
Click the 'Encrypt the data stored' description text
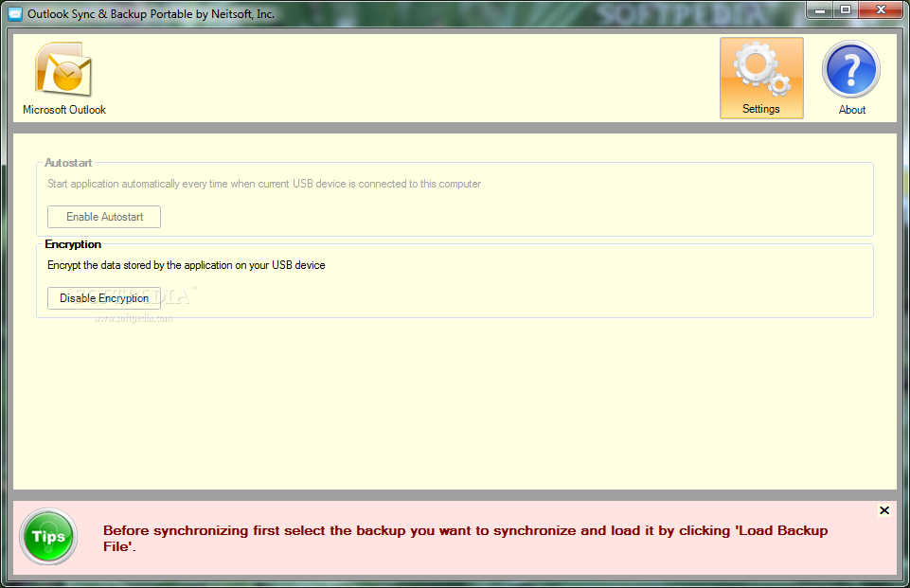(x=187, y=265)
